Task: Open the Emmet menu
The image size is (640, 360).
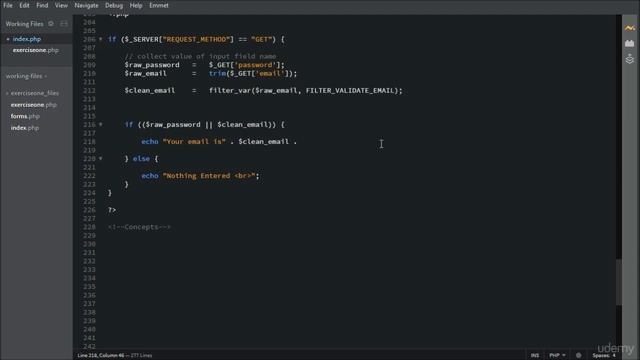Action: click(159, 5)
